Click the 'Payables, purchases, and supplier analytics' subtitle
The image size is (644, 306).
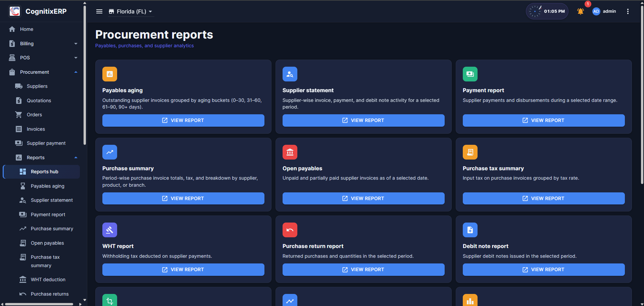(x=144, y=46)
